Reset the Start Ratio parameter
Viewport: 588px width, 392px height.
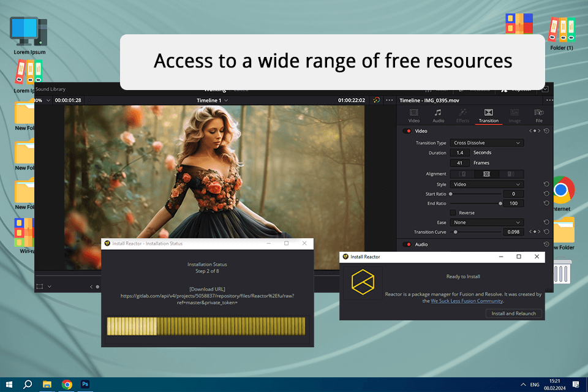tap(546, 194)
